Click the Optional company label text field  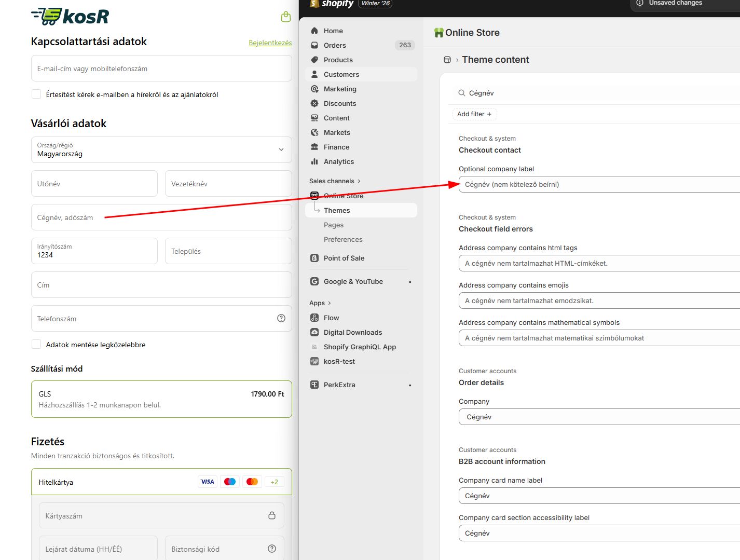pyautogui.click(x=597, y=184)
